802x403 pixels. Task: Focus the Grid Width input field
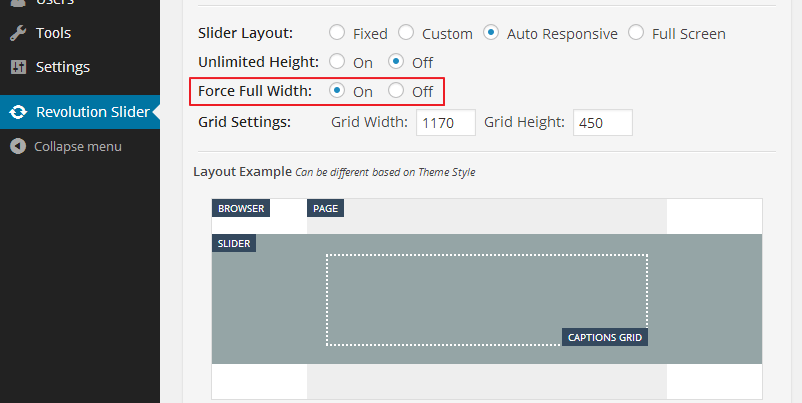point(445,123)
